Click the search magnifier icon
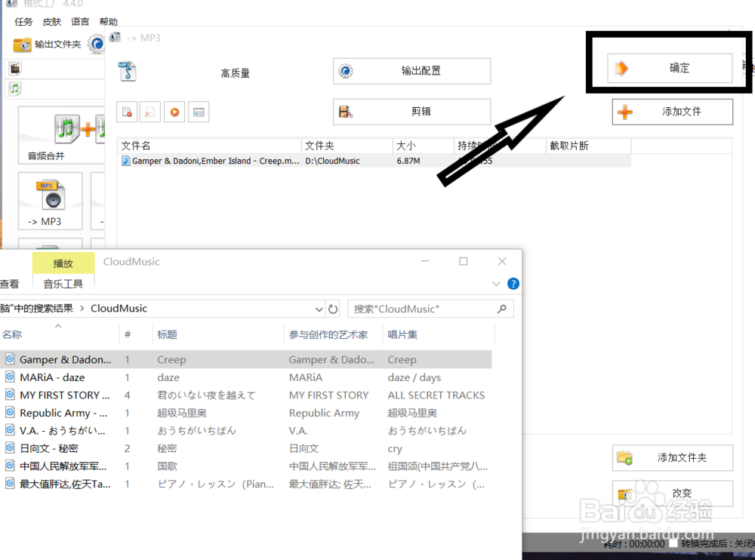Screen dimensions: 755x560 click(502, 309)
